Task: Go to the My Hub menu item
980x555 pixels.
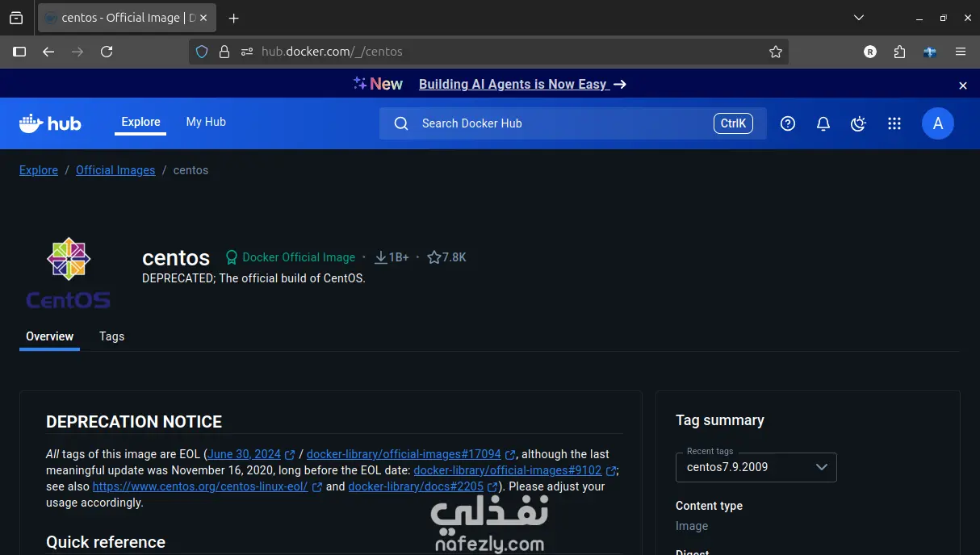Action: pyautogui.click(x=206, y=122)
